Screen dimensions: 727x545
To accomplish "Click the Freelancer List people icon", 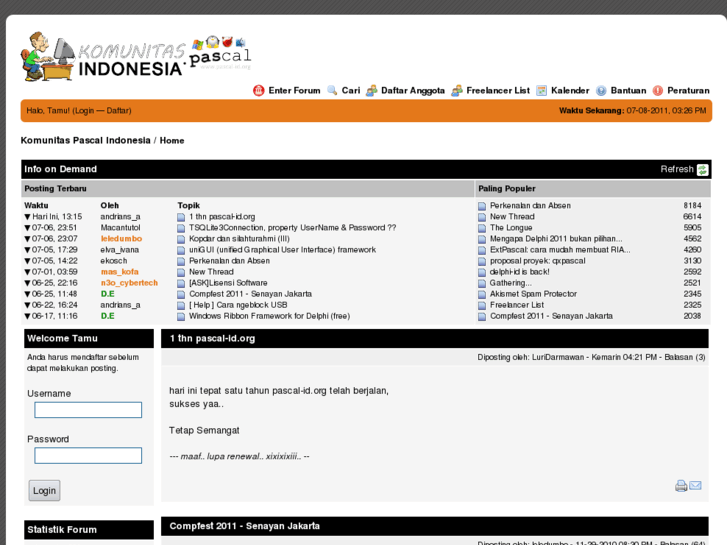I will 457,90.
